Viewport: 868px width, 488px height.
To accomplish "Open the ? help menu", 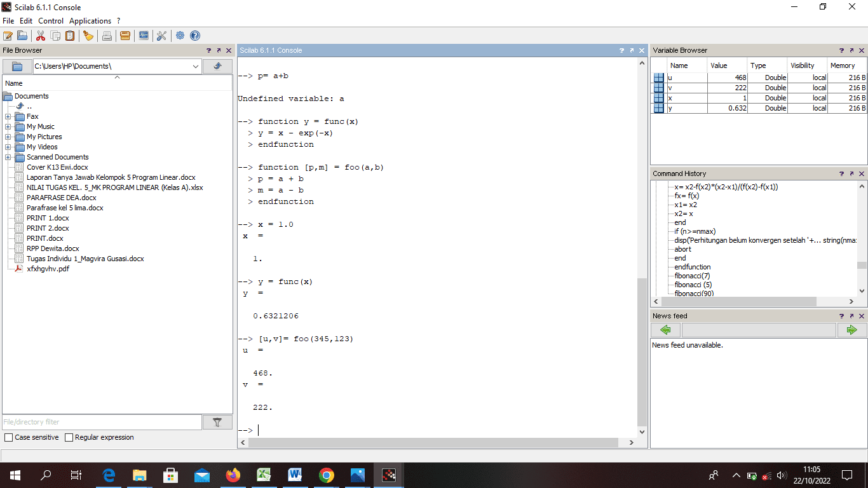I will pos(119,21).
